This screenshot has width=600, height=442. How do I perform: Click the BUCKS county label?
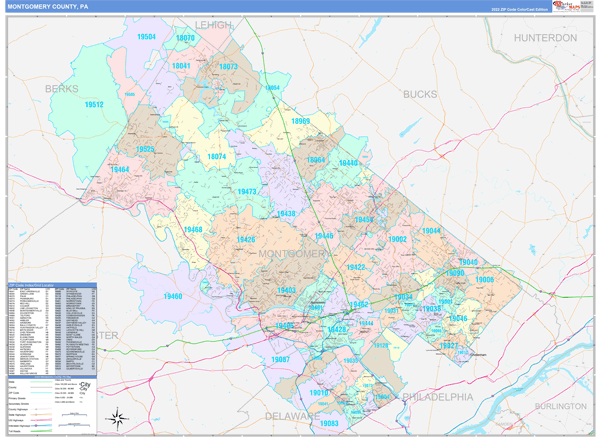tap(420, 94)
